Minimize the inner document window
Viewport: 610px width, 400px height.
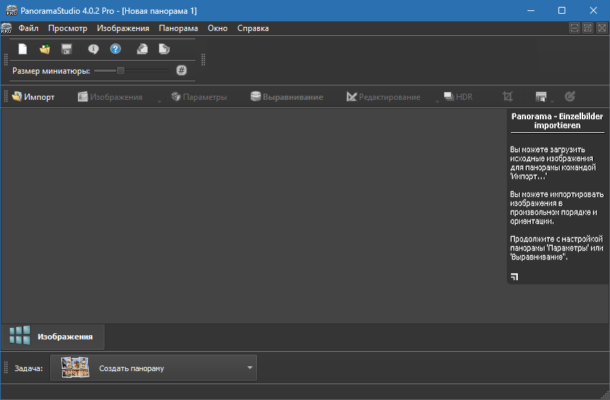pyautogui.click(x=574, y=28)
